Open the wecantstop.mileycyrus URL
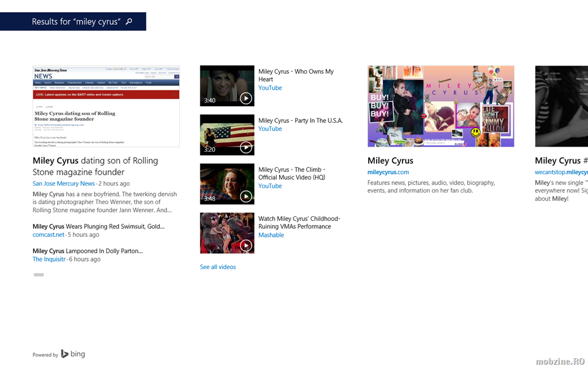 pos(562,172)
